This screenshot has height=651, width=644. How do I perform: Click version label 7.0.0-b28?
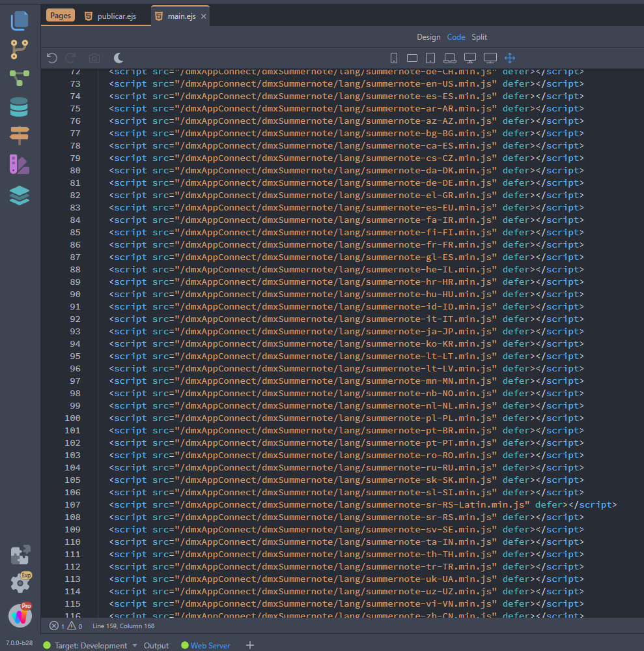(x=19, y=643)
